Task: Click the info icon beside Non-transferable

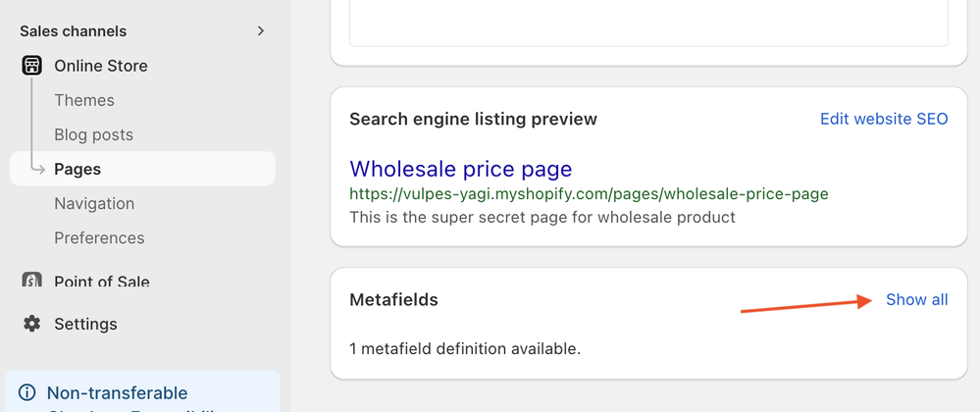Action: (27, 393)
